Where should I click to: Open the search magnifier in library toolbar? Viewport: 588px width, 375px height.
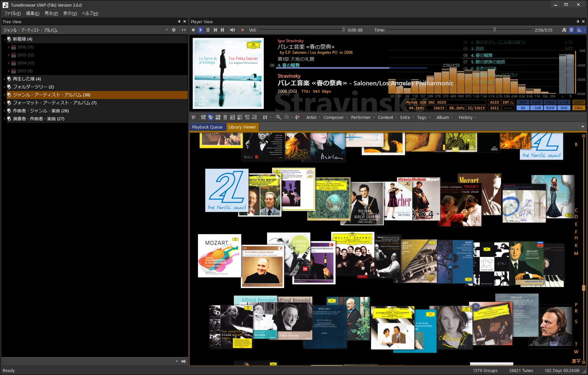click(x=279, y=117)
